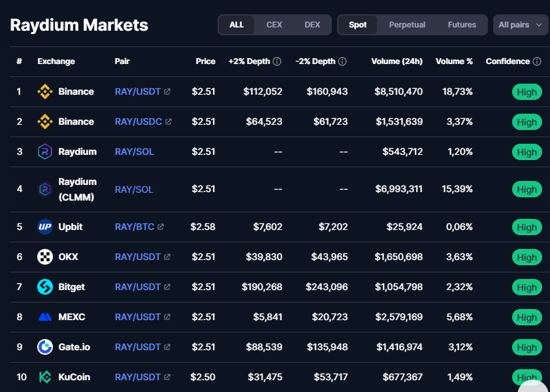Screen dimensions: 550x392
Task: Click the KuCoin exchange name
Action: (x=74, y=377)
